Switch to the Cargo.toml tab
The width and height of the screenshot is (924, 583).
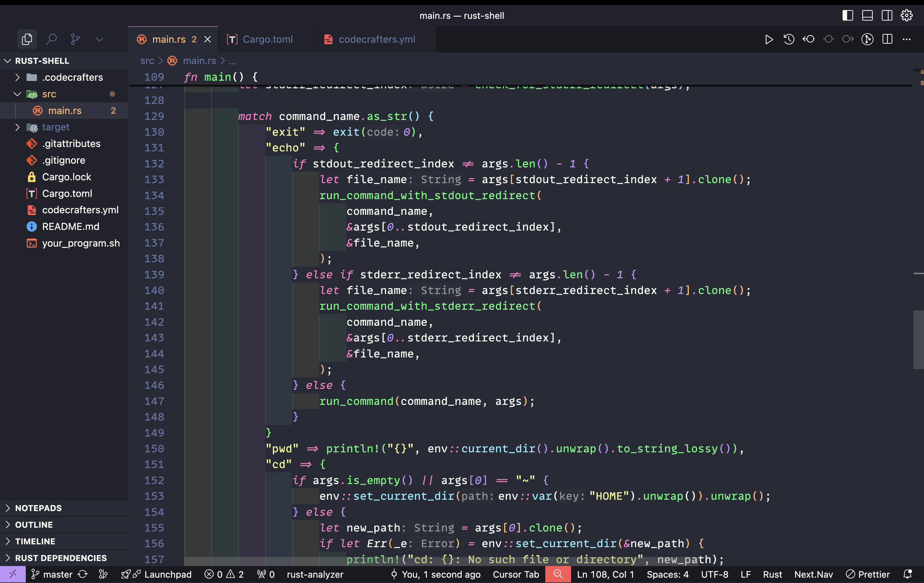click(x=267, y=39)
